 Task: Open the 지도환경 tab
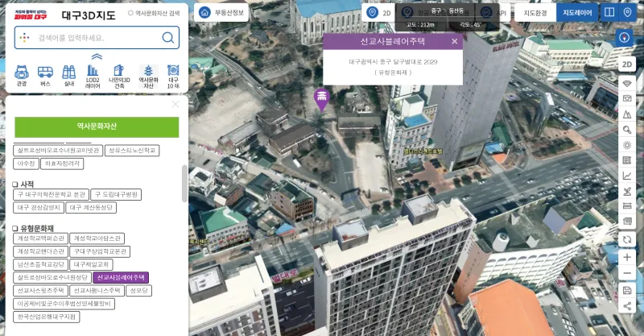click(535, 13)
